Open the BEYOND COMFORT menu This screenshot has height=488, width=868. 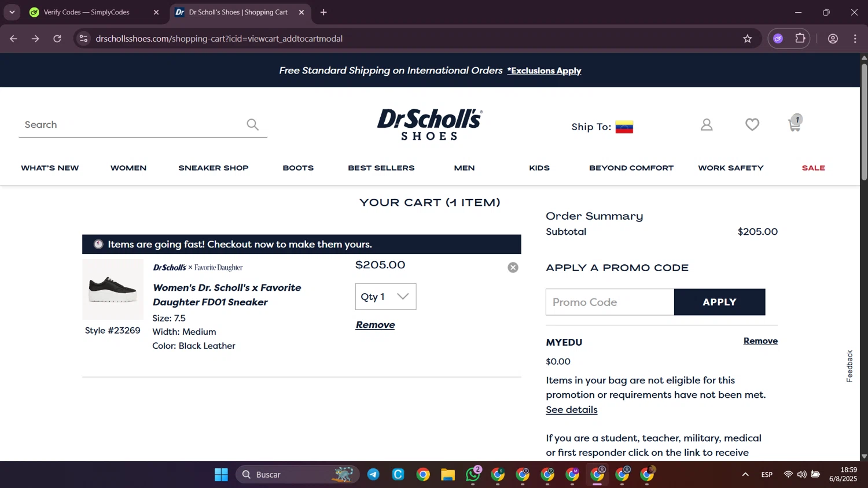pyautogui.click(x=631, y=168)
